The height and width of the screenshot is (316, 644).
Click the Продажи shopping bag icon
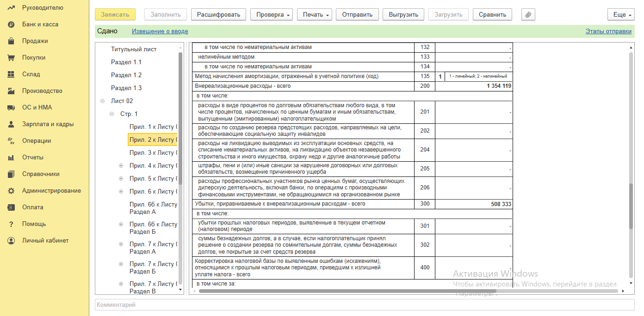(x=12, y=41)
